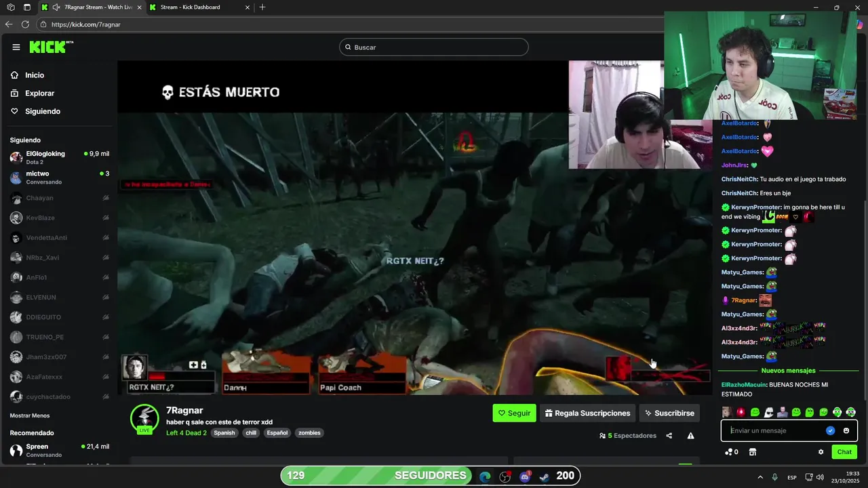Focus the Buscar search field
The image size is (868, 488).
point(434,47)
